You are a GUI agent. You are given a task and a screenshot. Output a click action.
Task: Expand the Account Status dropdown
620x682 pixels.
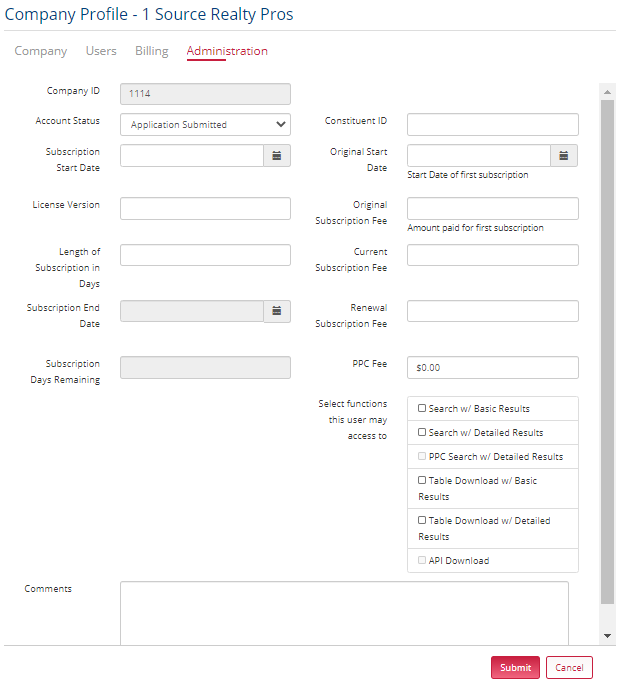coord(205,125)
